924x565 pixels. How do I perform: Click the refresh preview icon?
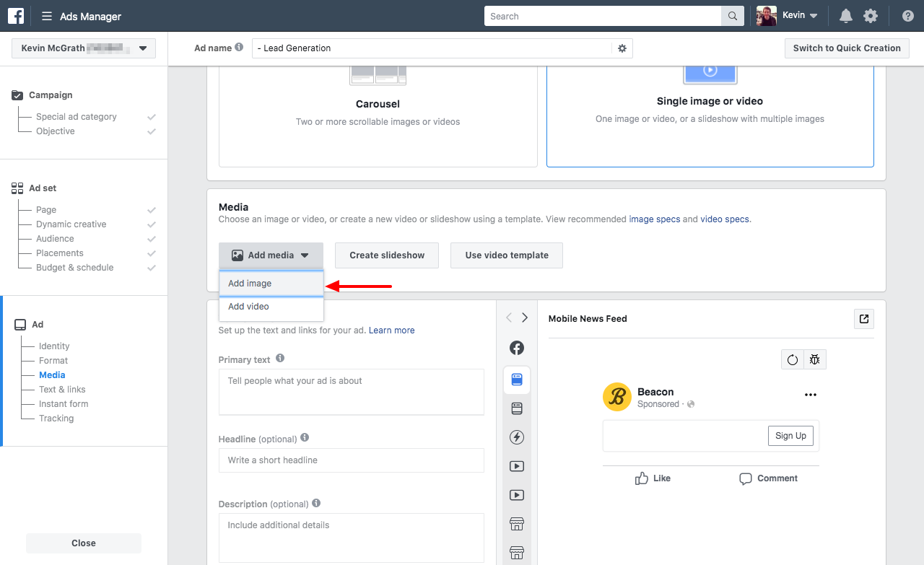tap(793, 359)
